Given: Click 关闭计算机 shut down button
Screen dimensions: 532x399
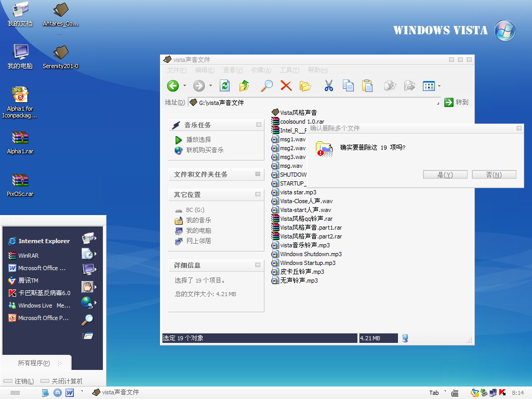Looking at the screenshot, I should [61, 381].
